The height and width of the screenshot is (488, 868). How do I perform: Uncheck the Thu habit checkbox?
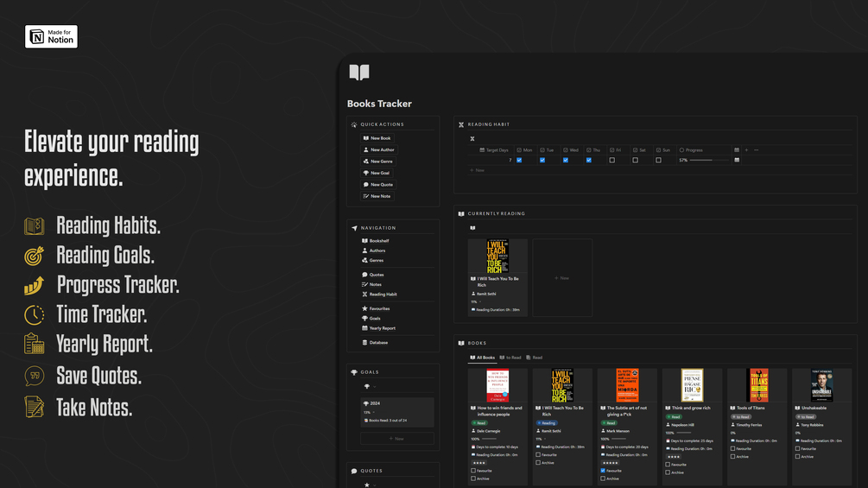pos(589,160)
